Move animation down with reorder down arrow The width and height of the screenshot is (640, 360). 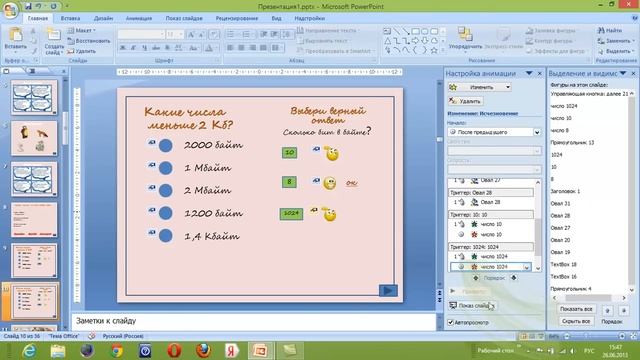[x=513, y=278]
